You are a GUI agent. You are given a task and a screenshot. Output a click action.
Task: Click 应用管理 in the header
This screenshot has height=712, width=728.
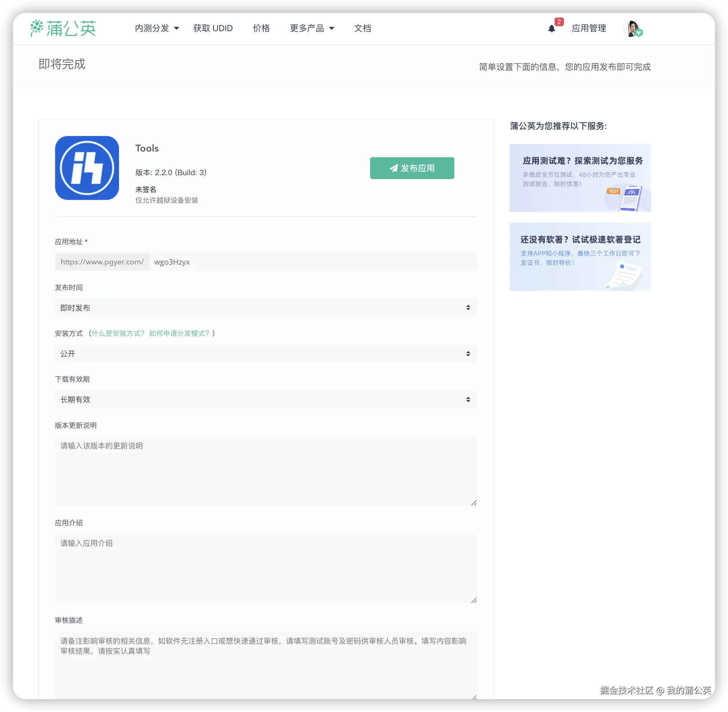589,28
